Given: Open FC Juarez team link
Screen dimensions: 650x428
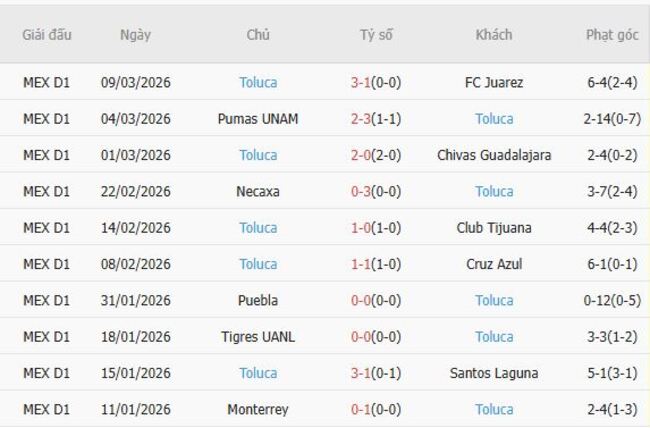Looking at the screenshot, I should point(494,83).
